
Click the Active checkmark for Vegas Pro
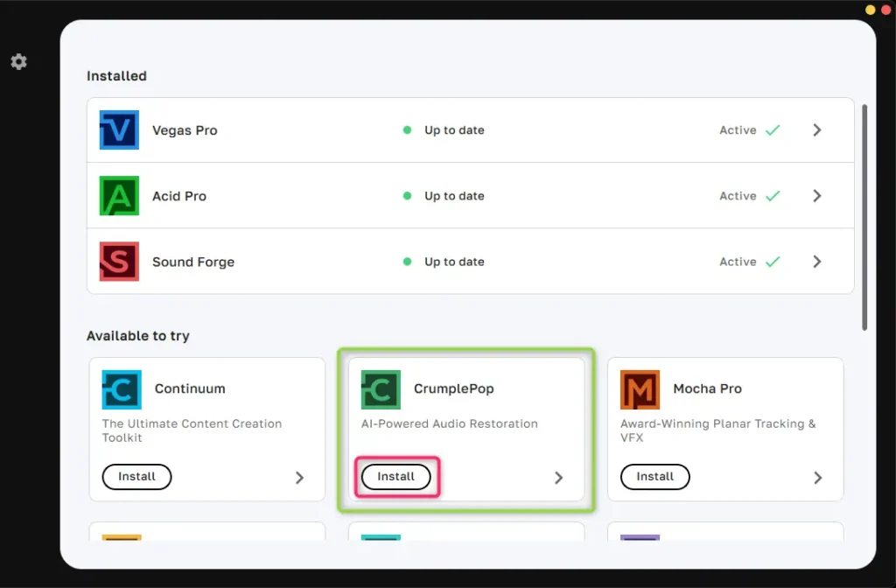(x=773, y=130)
